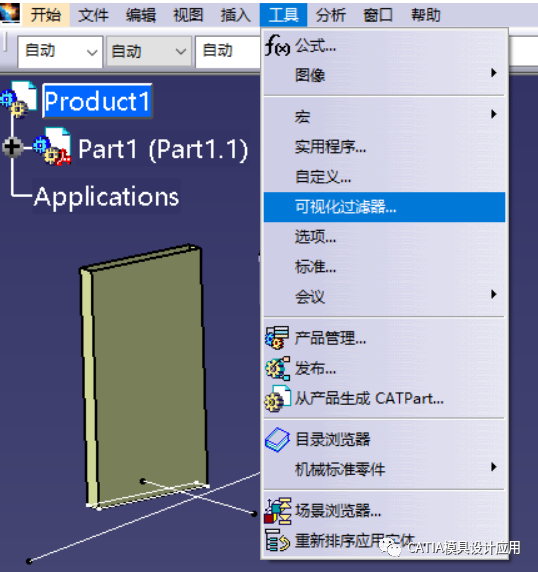Click the formula f(x) icon

[x=277, y=45]
